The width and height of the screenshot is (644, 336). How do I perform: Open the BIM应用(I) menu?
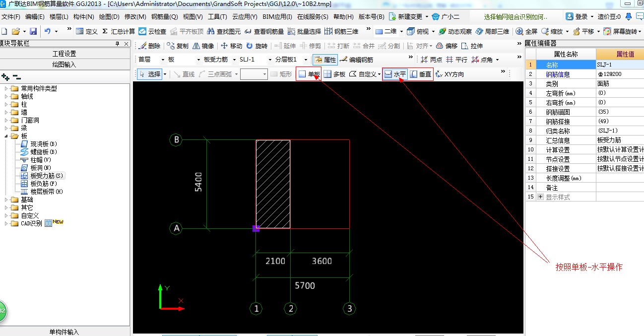click(x=277, y=17)
